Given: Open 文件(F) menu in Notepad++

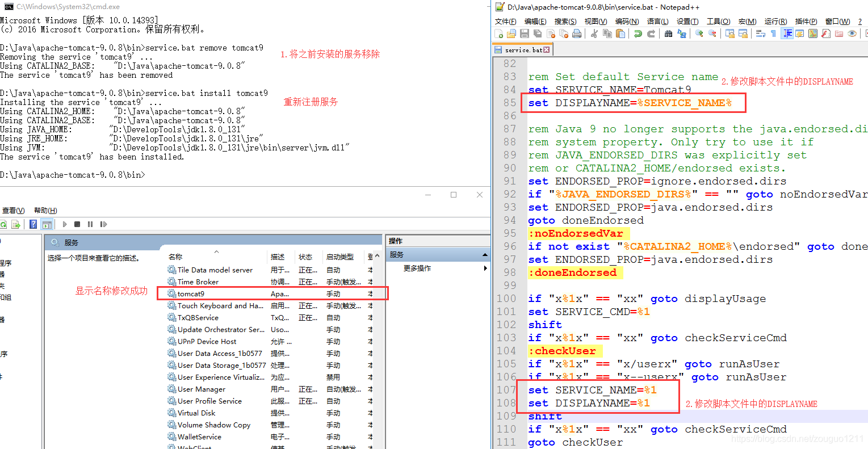Looking at the screenshot, I should pos(505,22).
